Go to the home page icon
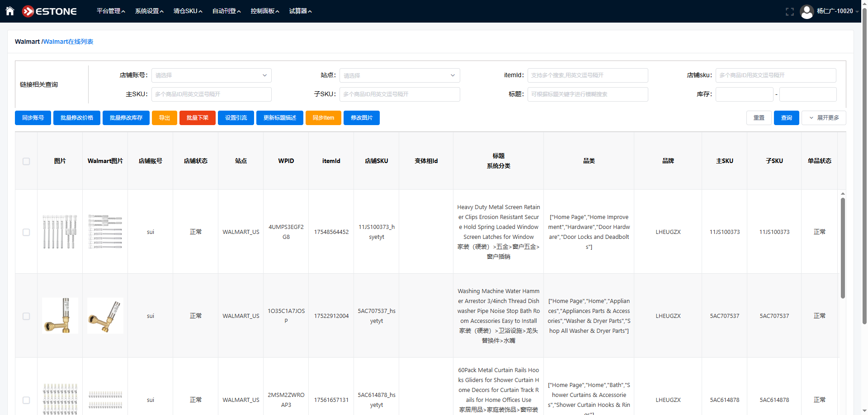Viewport: 868px width, 415px height. 10,11
